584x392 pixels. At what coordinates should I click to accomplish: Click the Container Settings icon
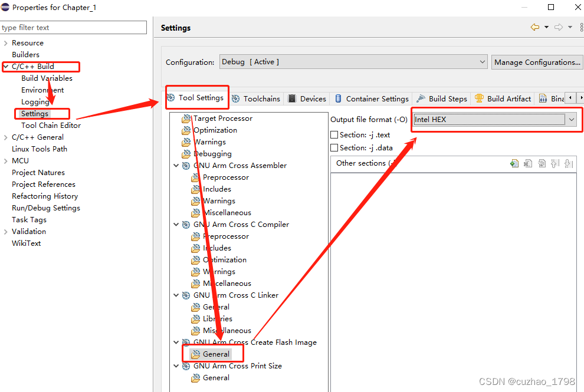[x=338, y=98]
